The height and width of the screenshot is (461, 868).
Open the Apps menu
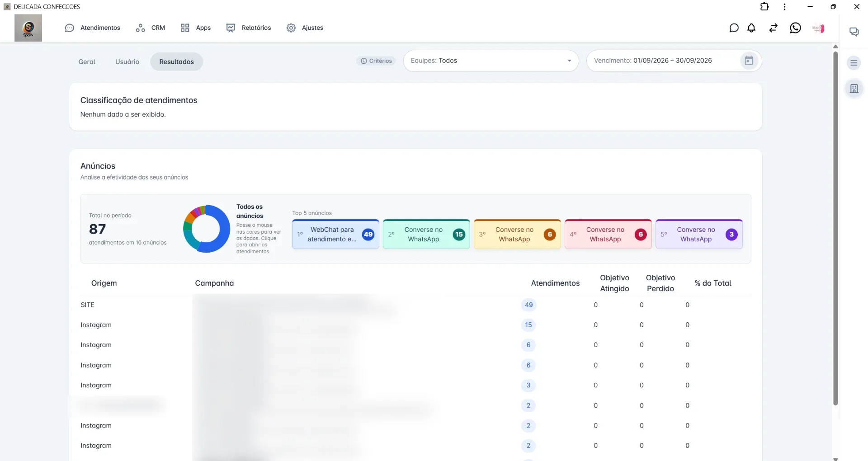195,28
